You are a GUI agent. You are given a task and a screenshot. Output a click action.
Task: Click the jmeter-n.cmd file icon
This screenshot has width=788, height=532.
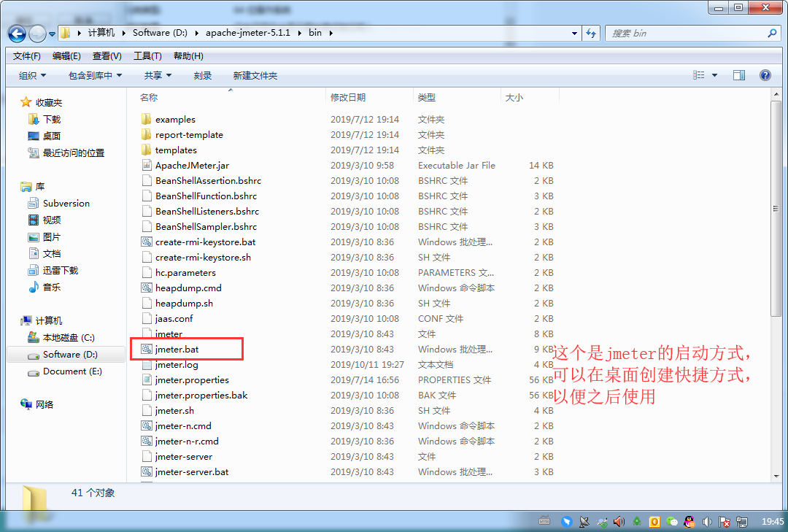(146, 426)
